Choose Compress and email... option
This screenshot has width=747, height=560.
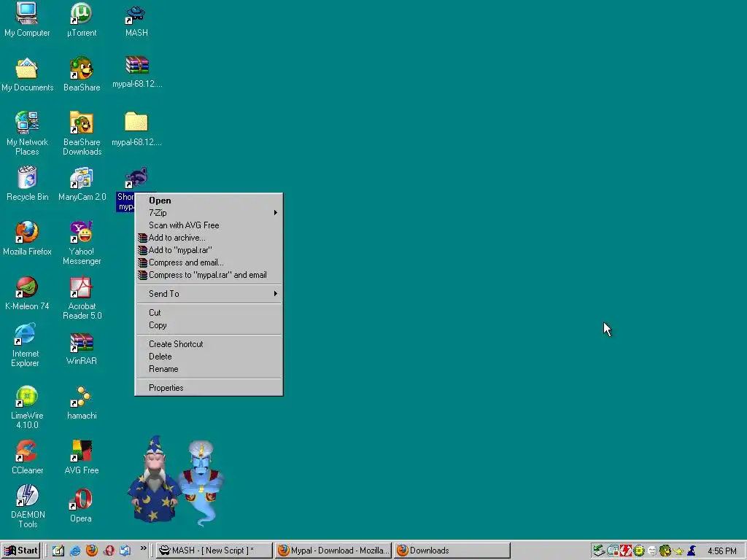pos(209,262)
